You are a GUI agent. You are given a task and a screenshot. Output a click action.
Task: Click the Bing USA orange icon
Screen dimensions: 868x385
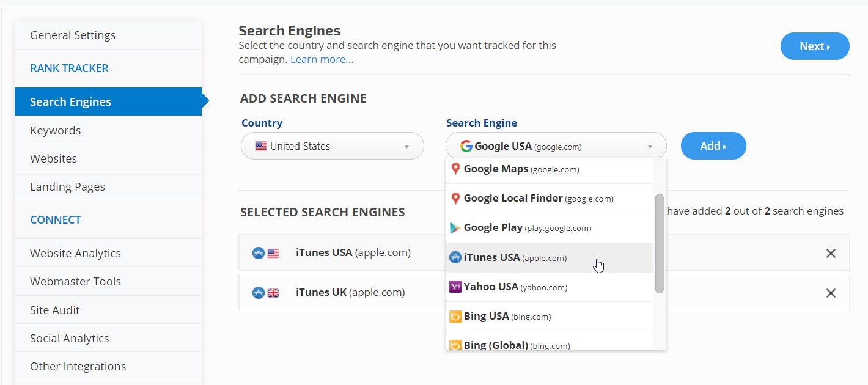455,317
